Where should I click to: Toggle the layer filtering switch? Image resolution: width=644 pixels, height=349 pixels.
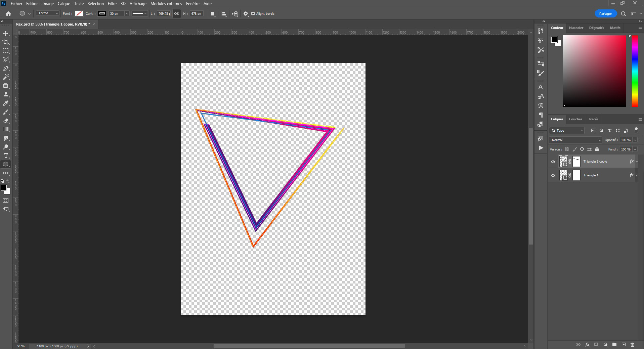point(636,130)
